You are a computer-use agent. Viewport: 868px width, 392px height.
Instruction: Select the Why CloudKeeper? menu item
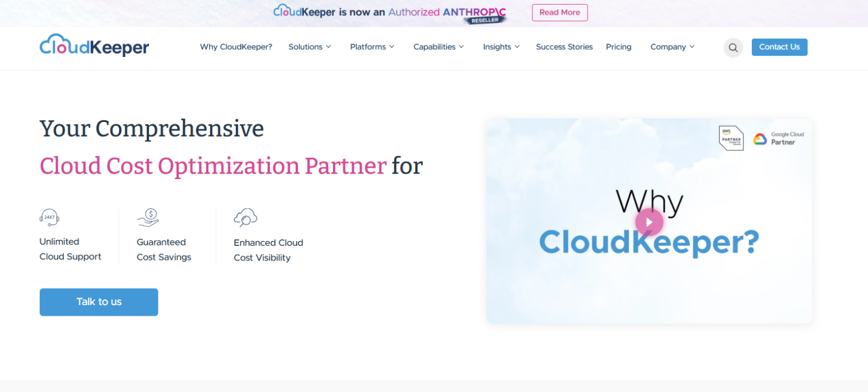(x=236, y=46)
